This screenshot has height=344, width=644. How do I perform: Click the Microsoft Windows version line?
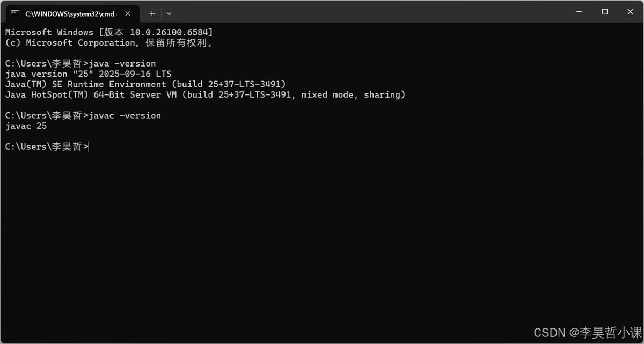[x=109, y=32]
